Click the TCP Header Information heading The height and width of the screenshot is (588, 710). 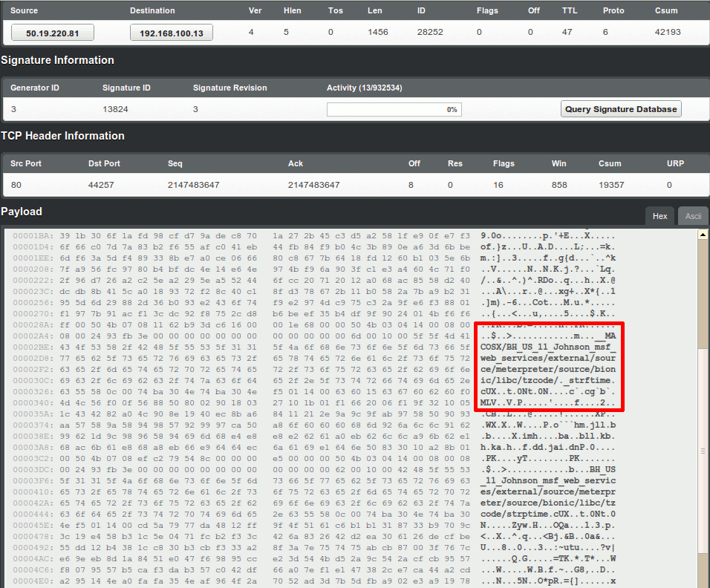click(62, 136)
